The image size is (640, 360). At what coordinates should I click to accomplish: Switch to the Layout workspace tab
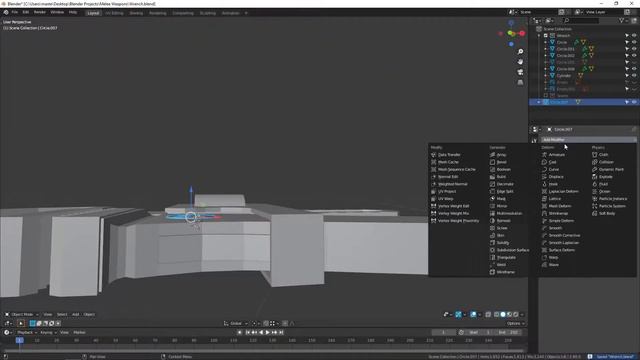(93, 13)
